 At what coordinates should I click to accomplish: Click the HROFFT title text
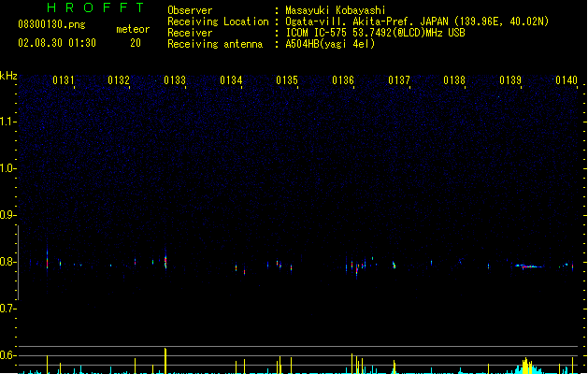(95, 7)
